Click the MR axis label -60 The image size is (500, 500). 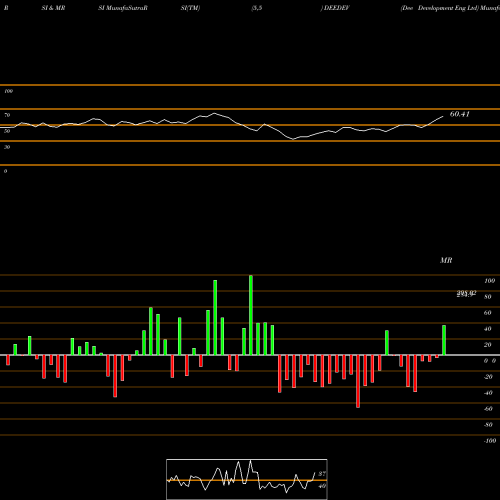pos(488,409)
